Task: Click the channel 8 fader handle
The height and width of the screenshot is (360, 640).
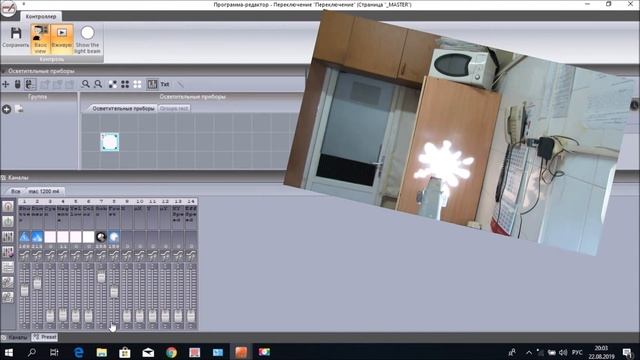Action: point(114,292)
